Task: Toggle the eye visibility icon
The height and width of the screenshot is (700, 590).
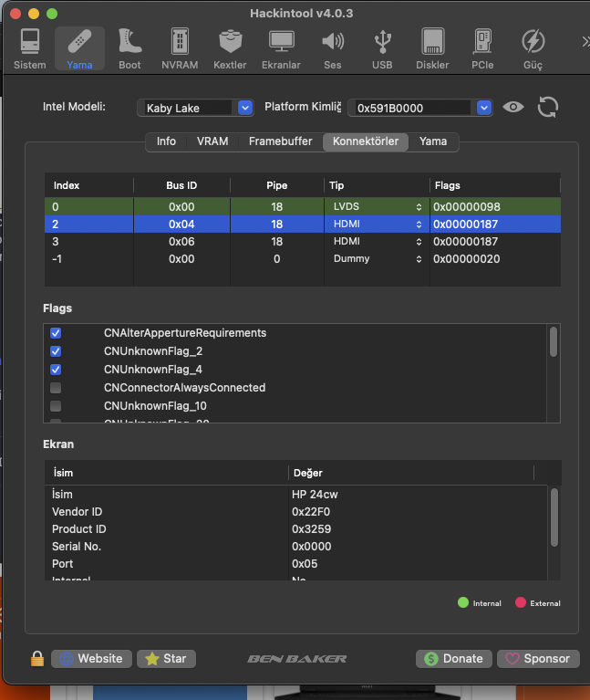Action: (514, 107)
